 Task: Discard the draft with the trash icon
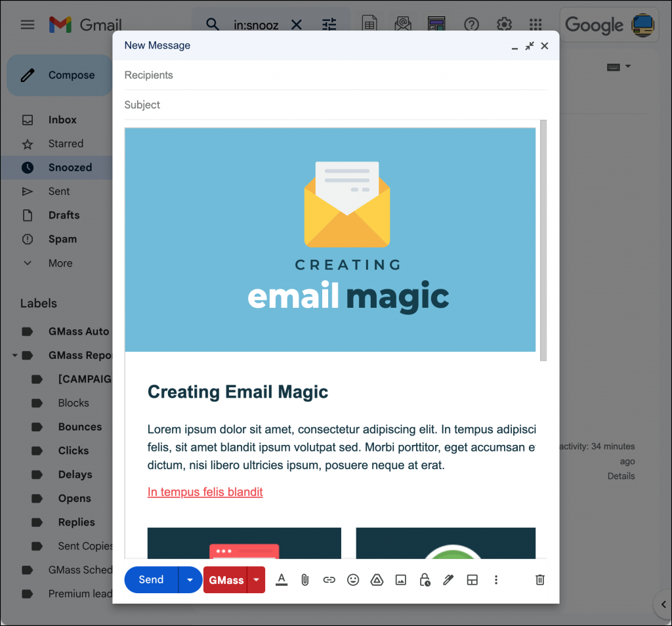pyautogui.click(x=539, y=580)
